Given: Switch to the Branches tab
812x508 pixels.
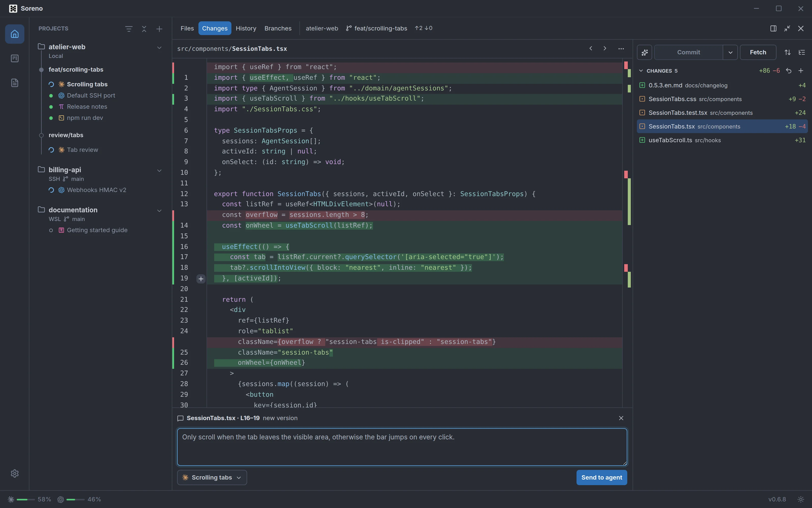Looking at the screenshot, I should click(278, 28).
